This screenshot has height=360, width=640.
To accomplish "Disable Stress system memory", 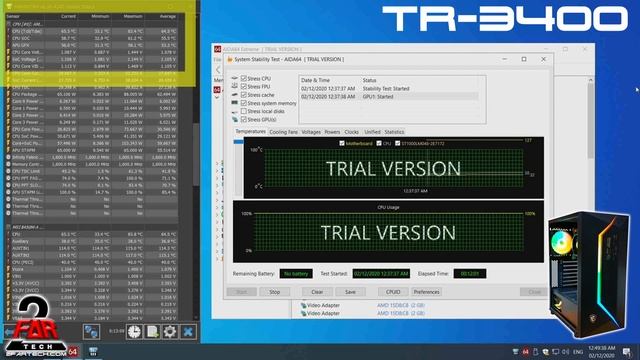I will [244, 103].
